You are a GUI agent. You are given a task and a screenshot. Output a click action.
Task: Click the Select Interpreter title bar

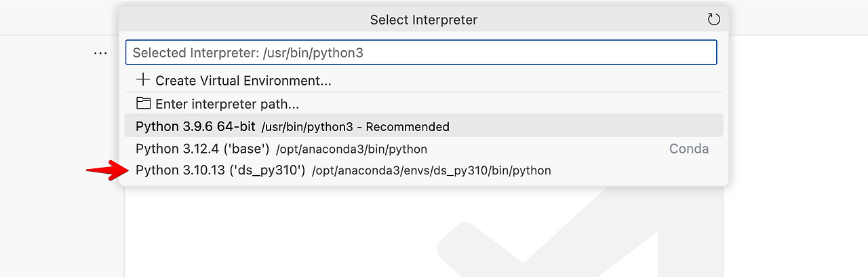[423, 20]
